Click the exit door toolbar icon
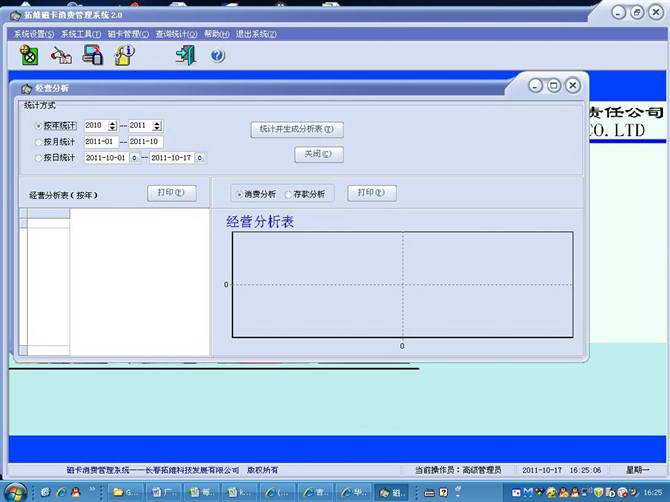 click(x=184, y=56)
